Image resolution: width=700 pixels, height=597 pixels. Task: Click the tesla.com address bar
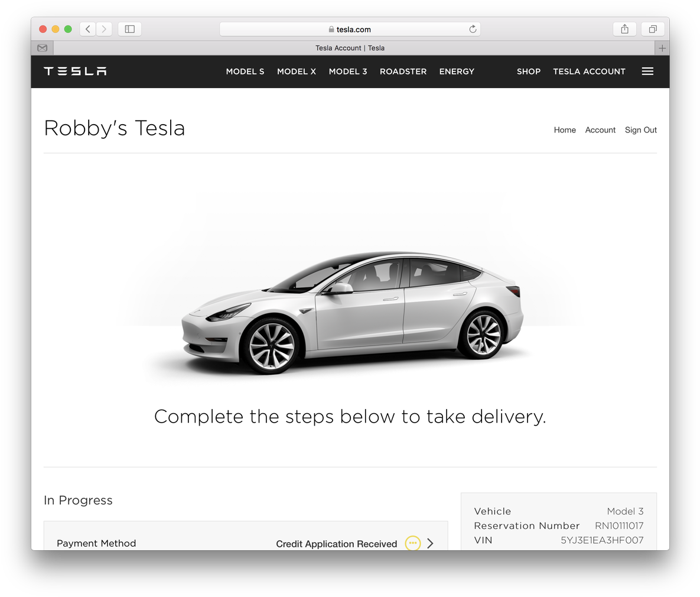coord(350,29)
